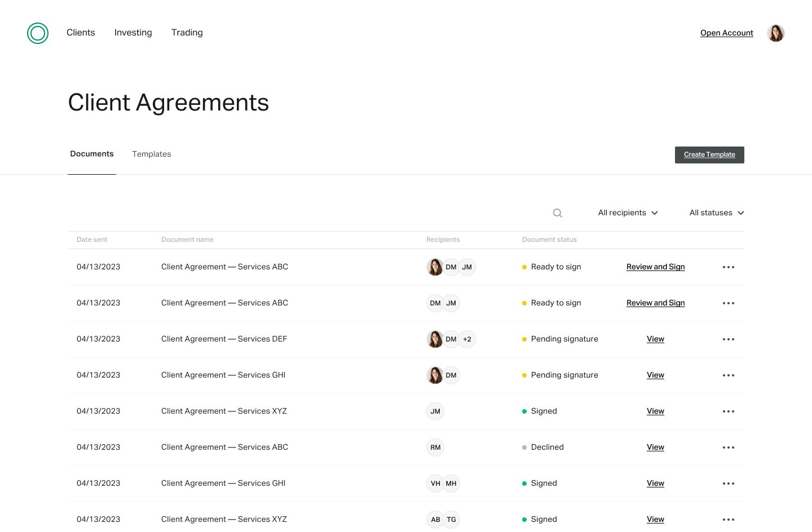Click the Create Template button

coord(709,154)
